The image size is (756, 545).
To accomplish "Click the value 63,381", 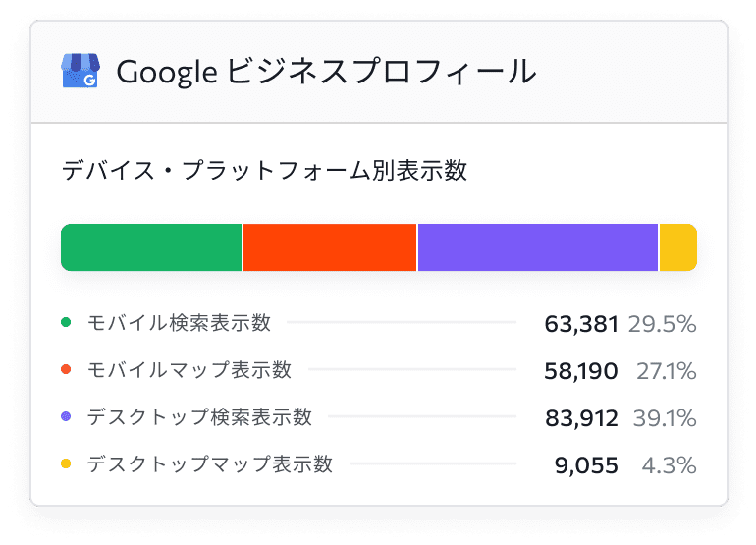I will point(581,324).
